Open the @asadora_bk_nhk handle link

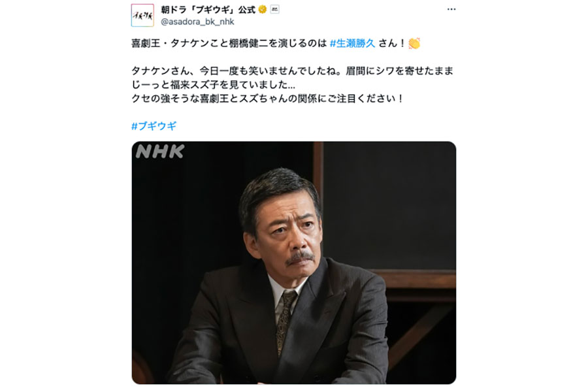pos(197,22)
